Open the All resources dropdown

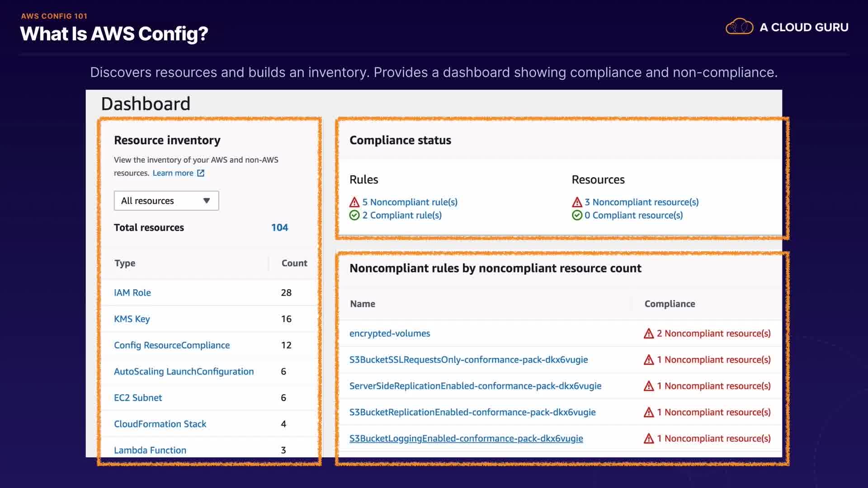click(166, 201)
